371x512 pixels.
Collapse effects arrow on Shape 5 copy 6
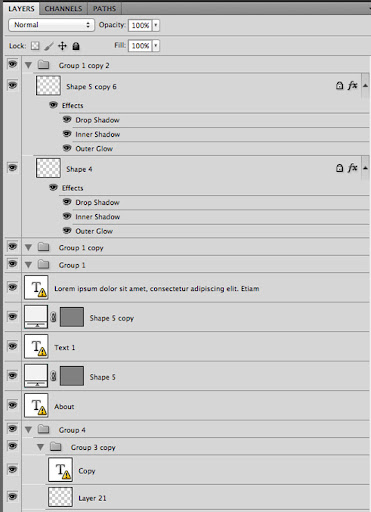coord(365,86)
